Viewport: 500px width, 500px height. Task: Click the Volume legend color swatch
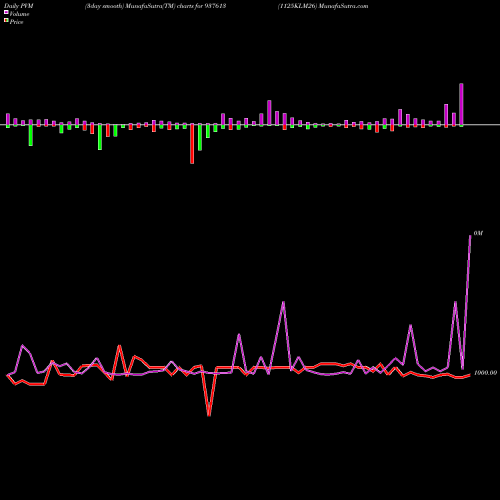(x=6, y=12)
